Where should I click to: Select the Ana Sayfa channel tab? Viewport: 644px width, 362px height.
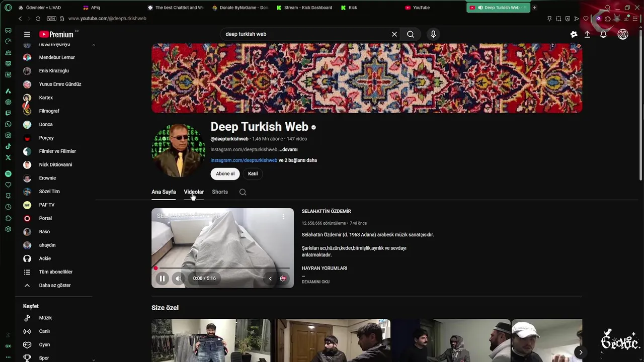[164, 192]
